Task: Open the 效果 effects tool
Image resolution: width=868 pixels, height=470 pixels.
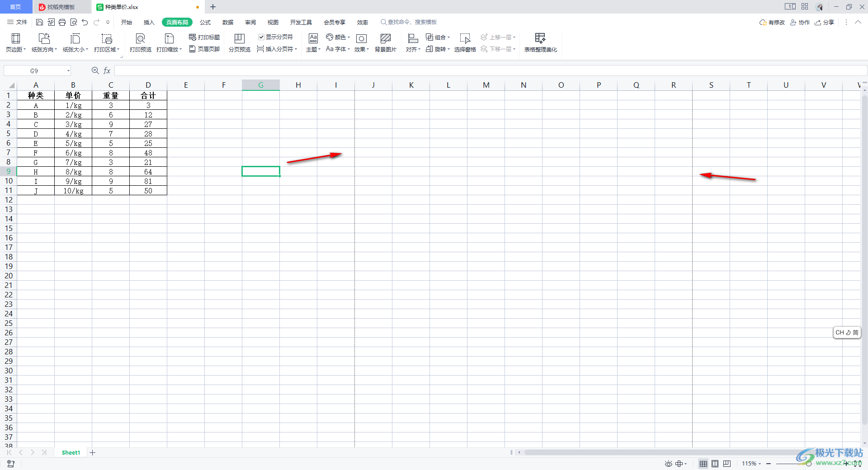Action: click(362, 43)
